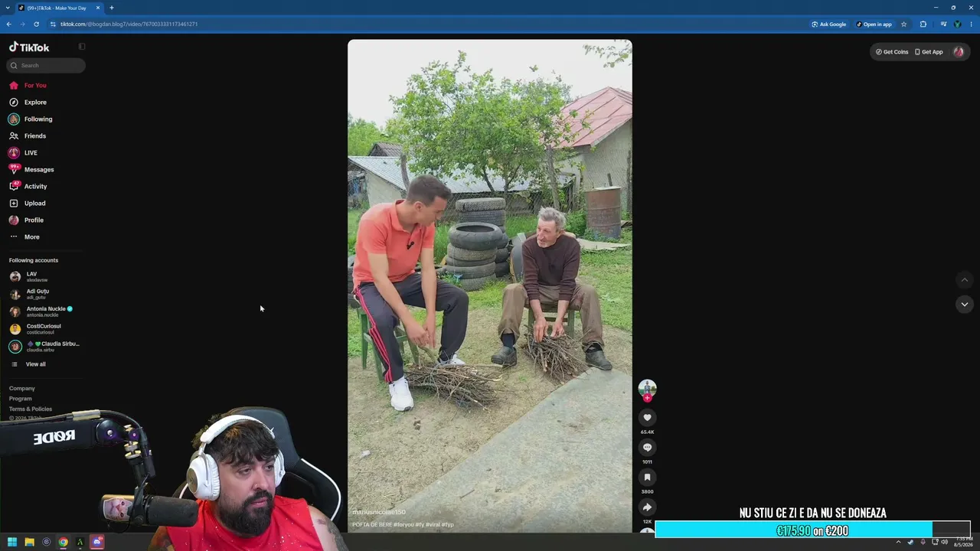Like the video with heart icon
The height and width of the screenshot is (551, 980).
pos(647,418)
